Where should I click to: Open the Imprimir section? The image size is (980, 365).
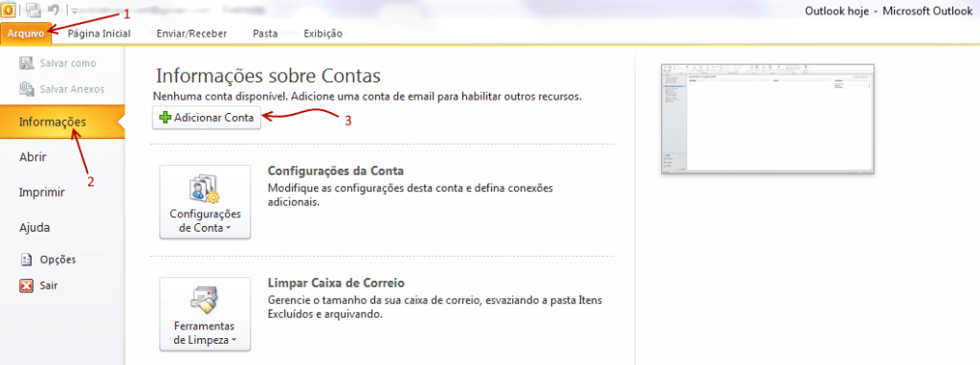[42, 193]
